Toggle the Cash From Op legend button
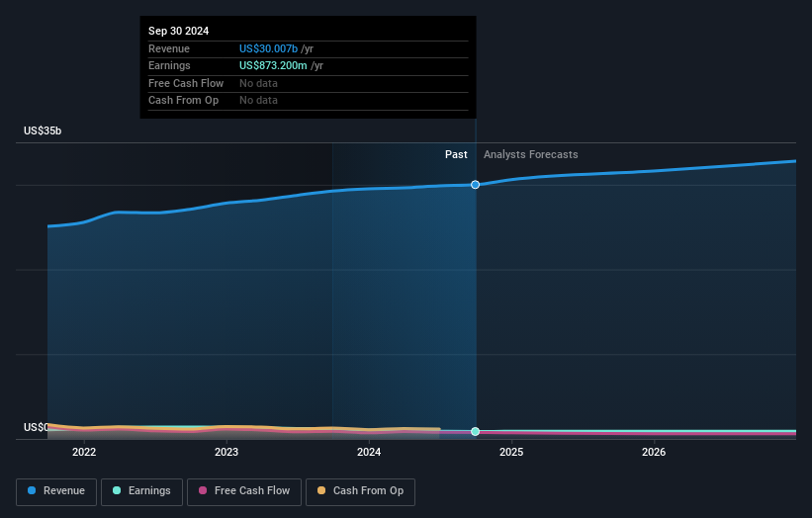Screen dimensions: 812x518 360,491
